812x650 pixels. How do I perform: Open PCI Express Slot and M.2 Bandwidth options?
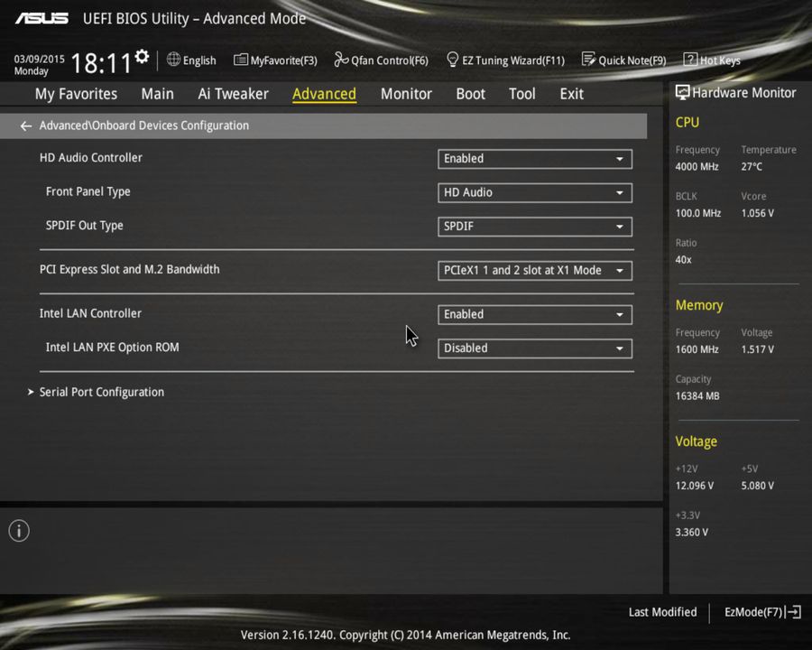(x=534, y=270)
